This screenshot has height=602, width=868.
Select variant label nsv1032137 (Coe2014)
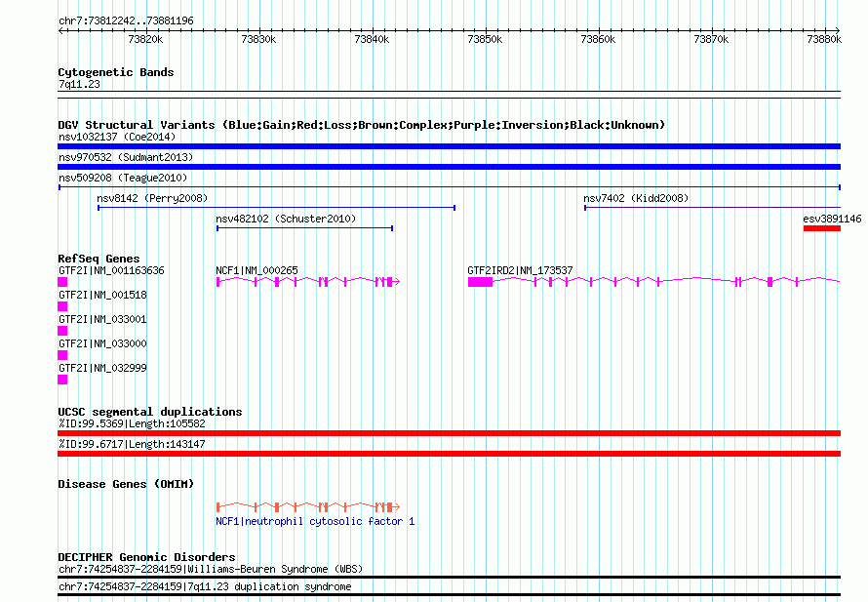tap(117, 137)
